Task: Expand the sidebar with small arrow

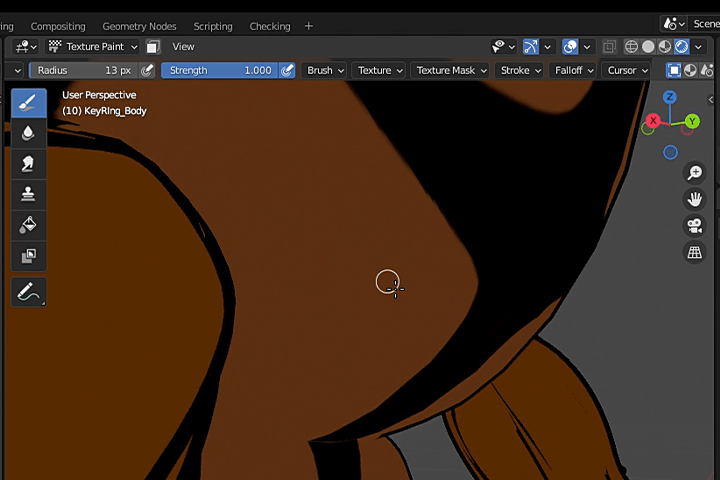Action: (710, 100)
